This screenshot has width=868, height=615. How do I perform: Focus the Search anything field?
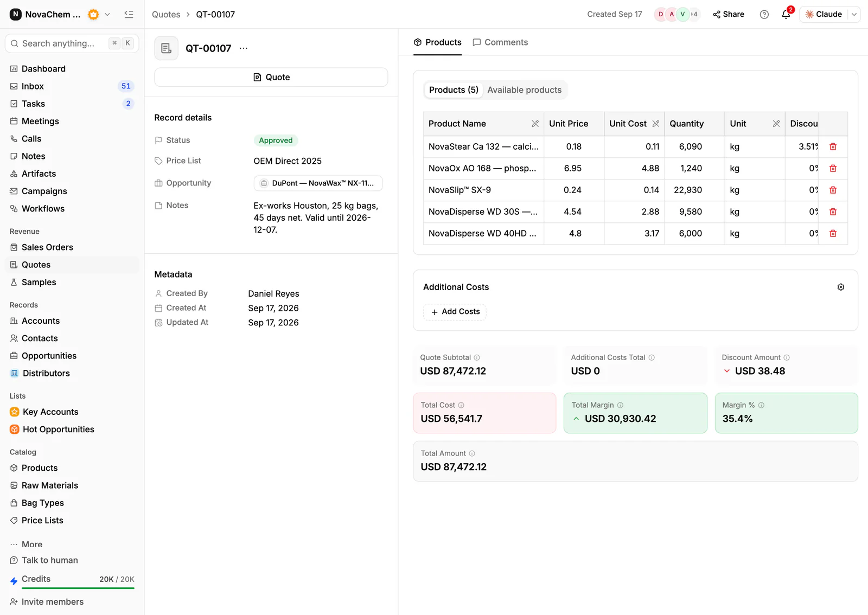[x=72, y=43]
